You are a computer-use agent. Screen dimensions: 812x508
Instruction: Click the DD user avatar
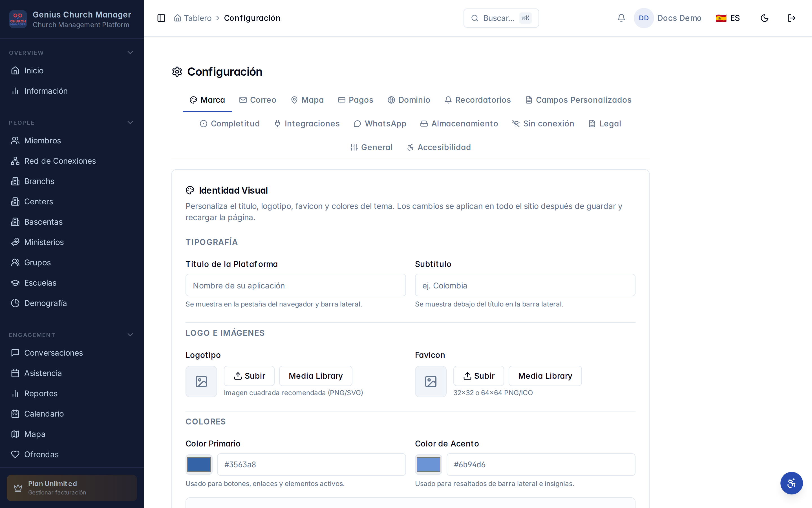click(644, 18)
